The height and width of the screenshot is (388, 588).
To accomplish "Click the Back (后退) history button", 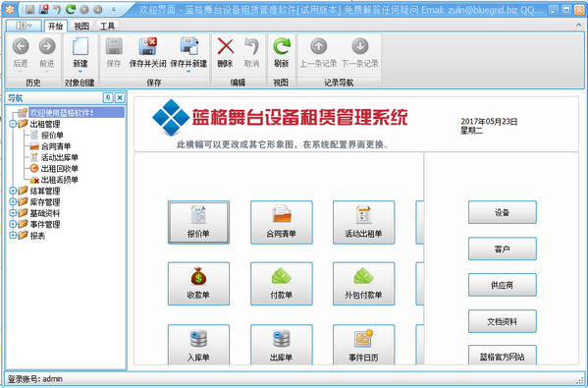I will (x=21, y=53).
